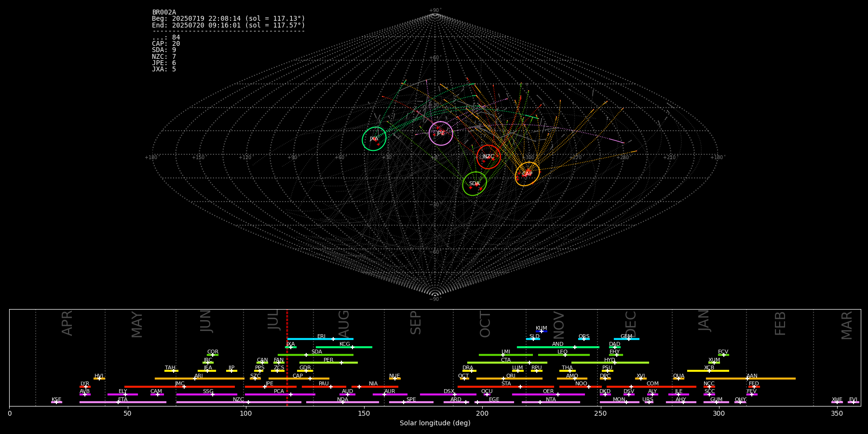Click the JXA radiant circle on sky map

[x=374, y=139]
